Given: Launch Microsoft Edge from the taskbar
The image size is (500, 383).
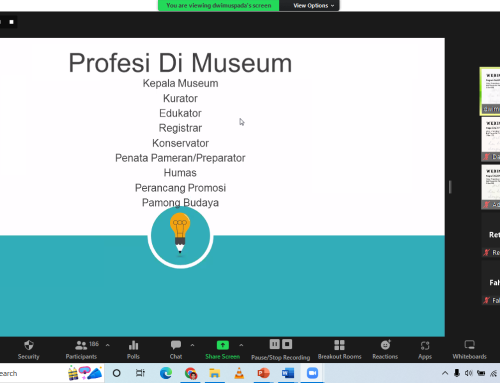Looking at the screenshot, I should (166, 373).
